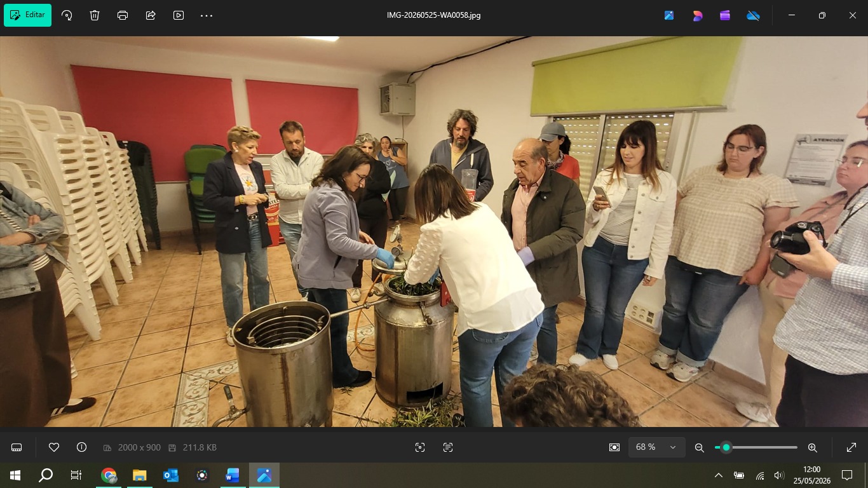Image resolution: width=868 pixels, height=488 pixels.
Task: Open the taskbar Search magnifier
Action: coord(46,475)
